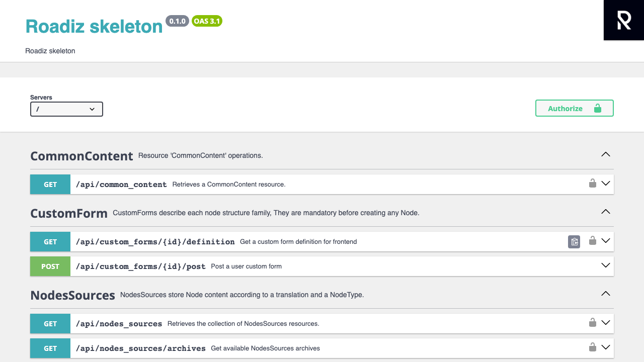Collapse the CommonContent section
Image resolution: width=644 pixels, height=362 pixels.
coord(606,155)
